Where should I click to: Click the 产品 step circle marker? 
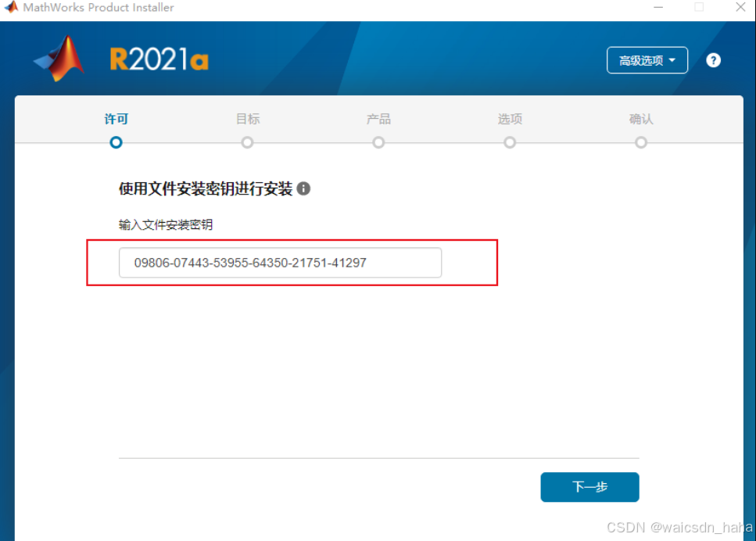(x=378, y=143)
